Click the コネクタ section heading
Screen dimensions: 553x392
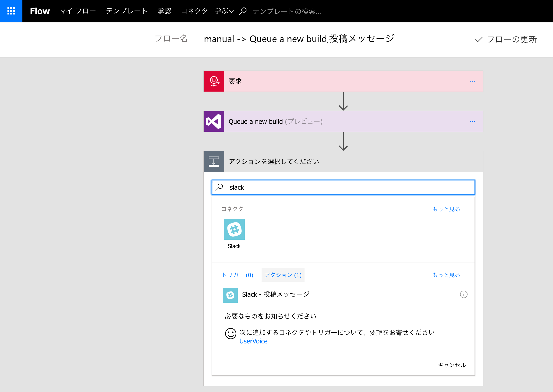click(x=232, y=209)
